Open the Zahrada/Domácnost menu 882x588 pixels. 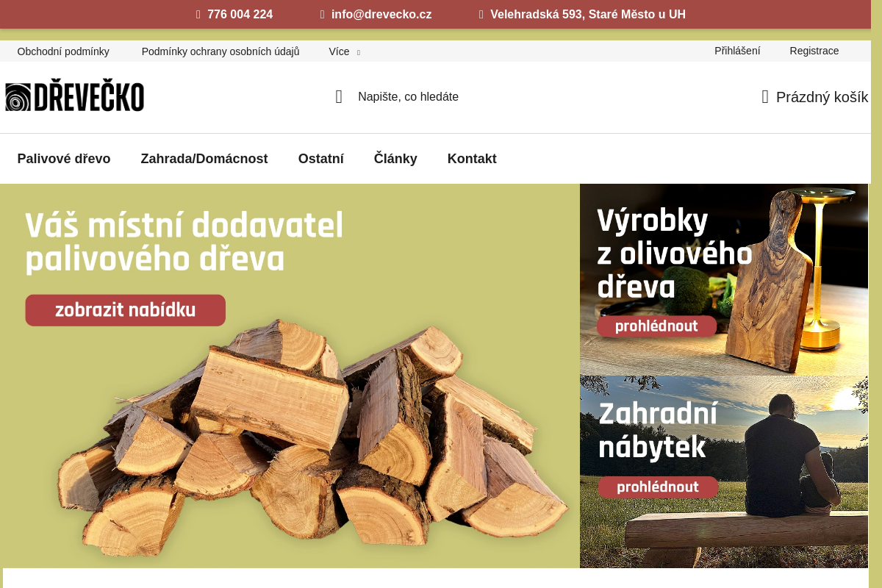(204, 159)
